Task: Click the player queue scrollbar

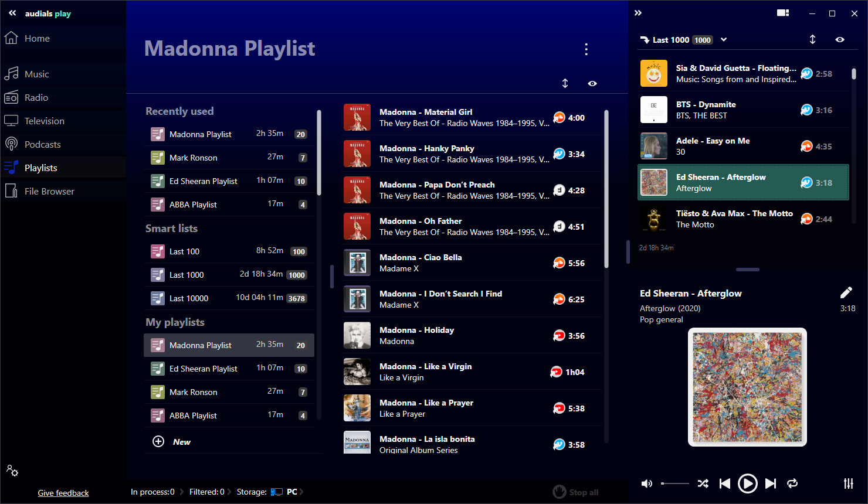Action: click(x=854, y=74)
